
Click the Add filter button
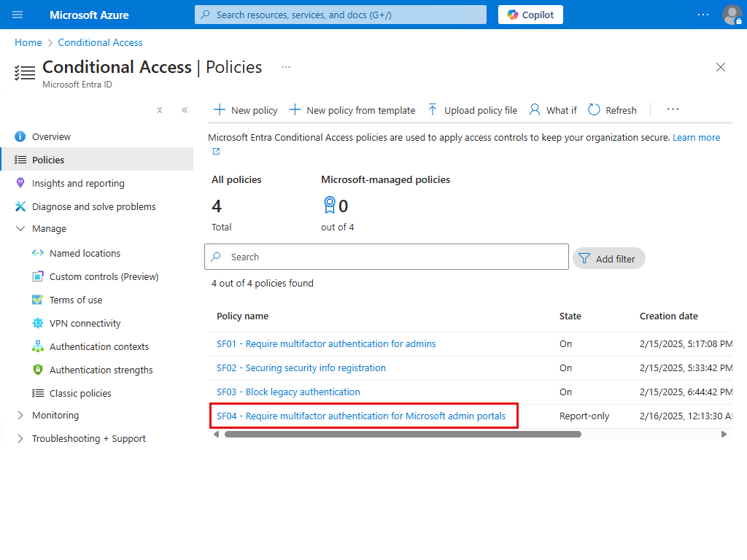pos(609,259)
